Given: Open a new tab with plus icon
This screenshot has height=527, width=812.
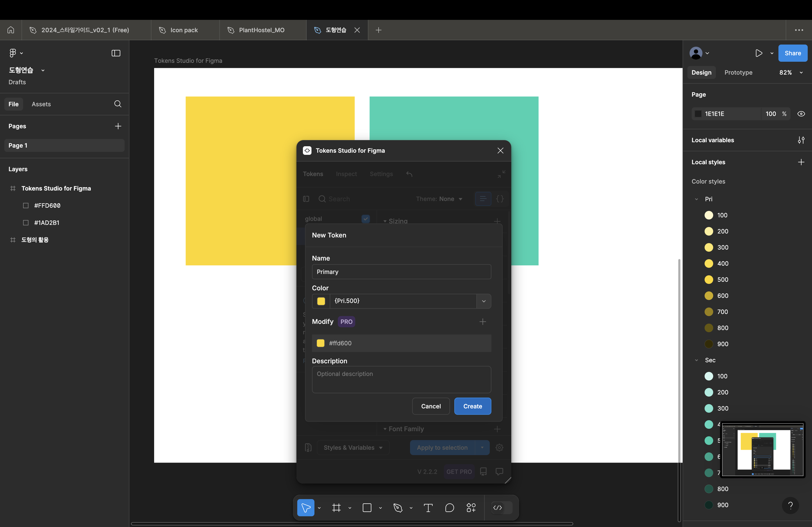Looking at the screenshot, I should click(x=378, y=30).
